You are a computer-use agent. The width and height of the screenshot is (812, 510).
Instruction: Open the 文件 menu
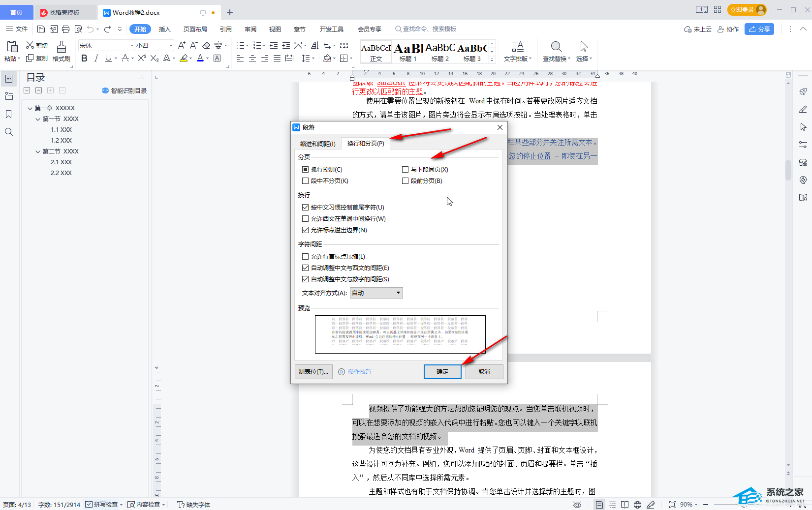17,29
